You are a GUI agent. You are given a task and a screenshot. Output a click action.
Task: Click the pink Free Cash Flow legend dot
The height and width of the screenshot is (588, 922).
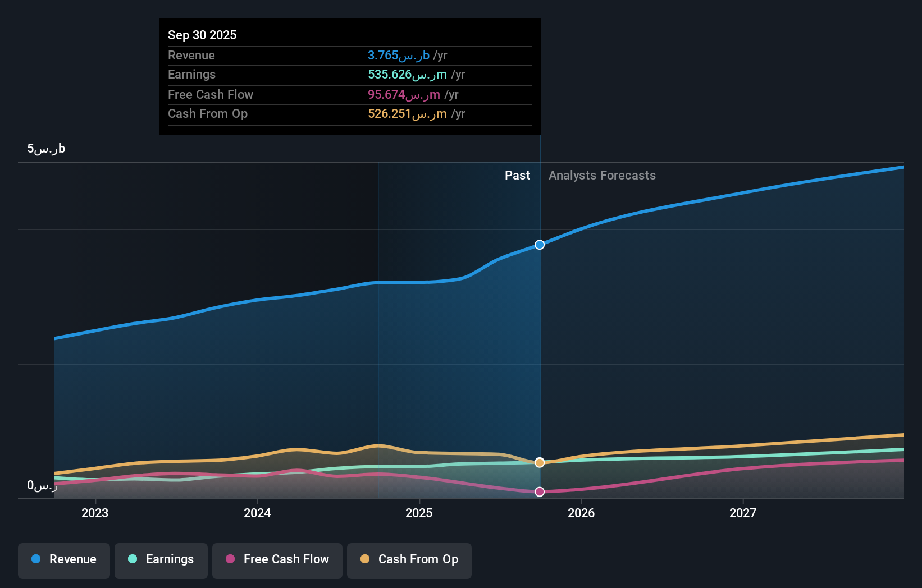[x=229, y=559]
